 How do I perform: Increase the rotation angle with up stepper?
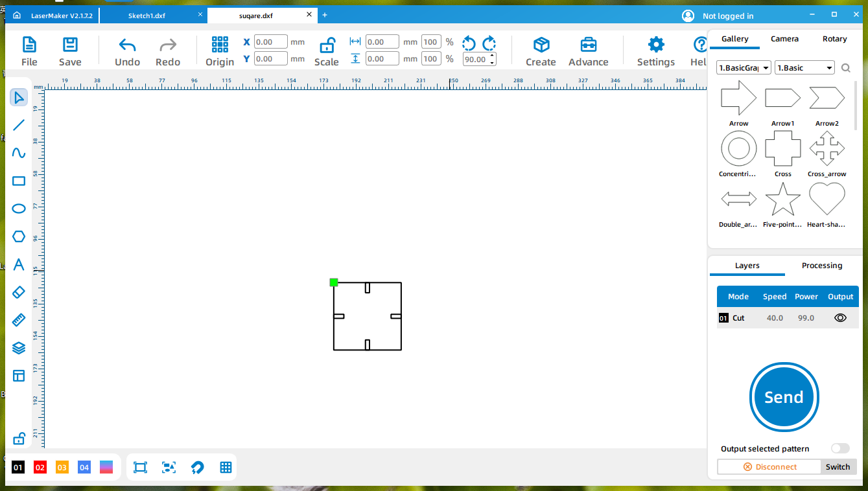point(492,56)
